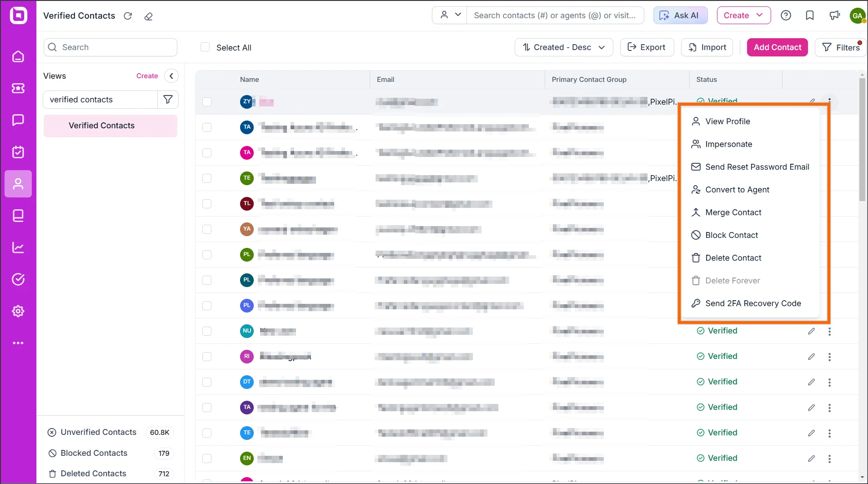
Task: Choose Send Reset Password Email
Action: [x=750, y=167]
